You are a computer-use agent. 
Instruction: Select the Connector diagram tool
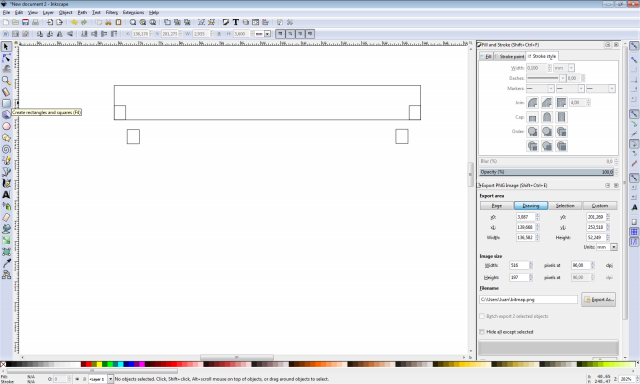coord(6,275)
